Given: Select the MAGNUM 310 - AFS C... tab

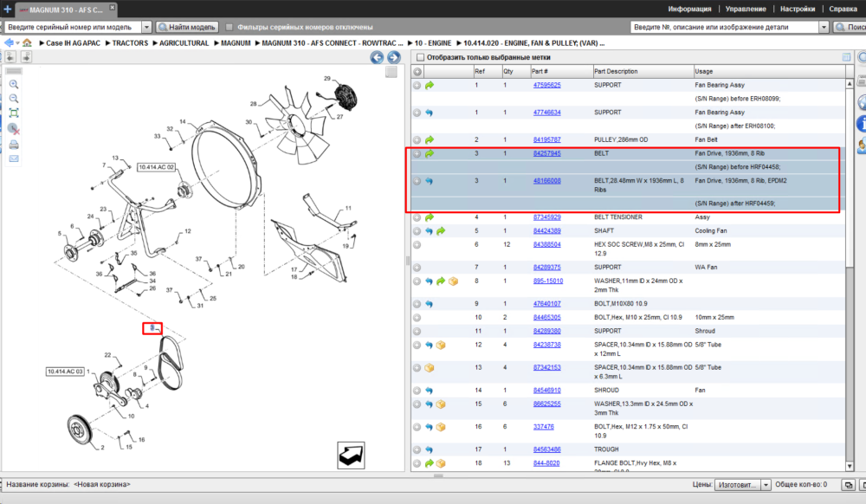Looking at the screenshot, I should 67,10.
